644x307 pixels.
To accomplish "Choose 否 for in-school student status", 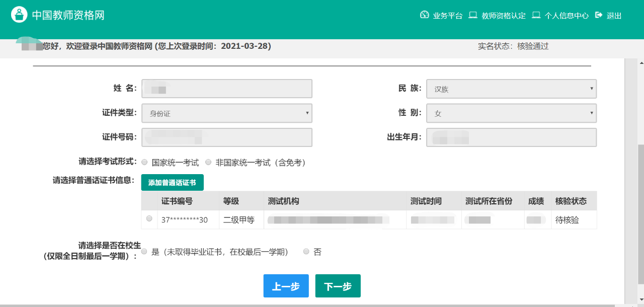I will tap(306, 252).
